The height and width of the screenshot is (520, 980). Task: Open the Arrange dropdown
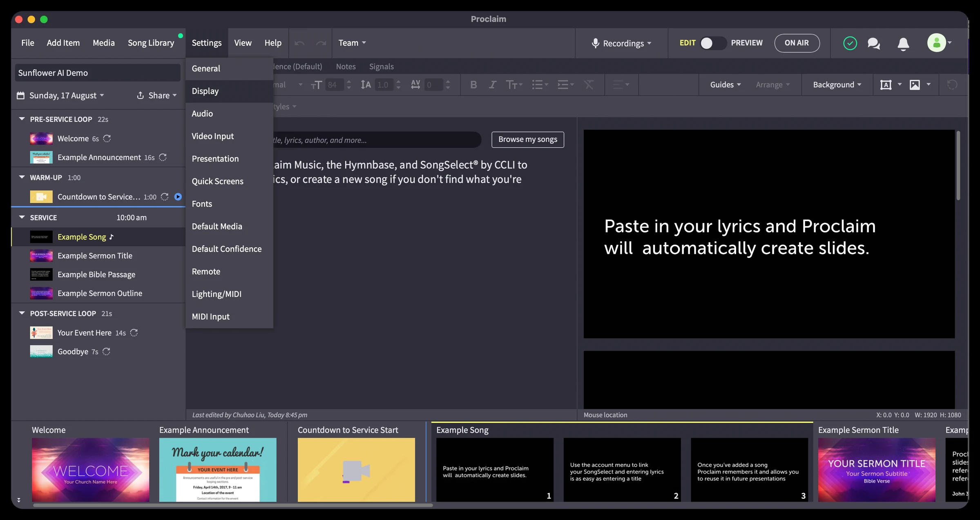772,84
